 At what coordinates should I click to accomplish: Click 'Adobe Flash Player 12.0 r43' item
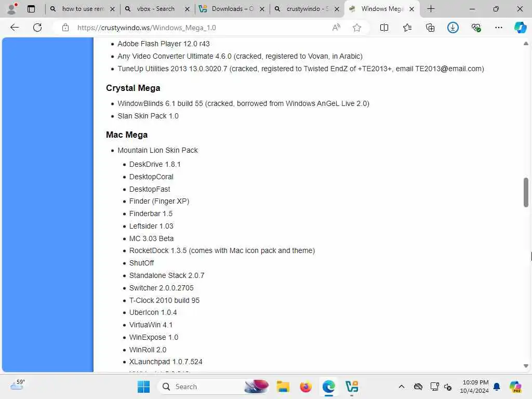(164, 44)
